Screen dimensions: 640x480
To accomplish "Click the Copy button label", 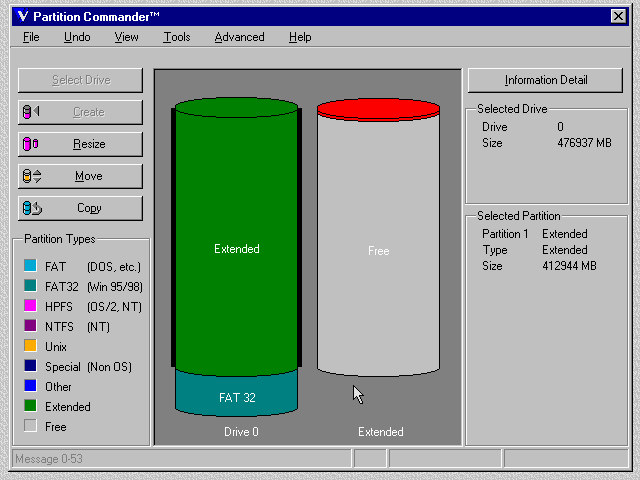I will (x=89, y=208).
